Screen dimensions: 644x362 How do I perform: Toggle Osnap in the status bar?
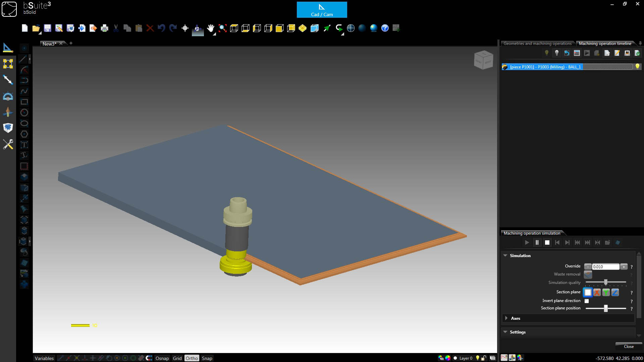pos(162,358)
